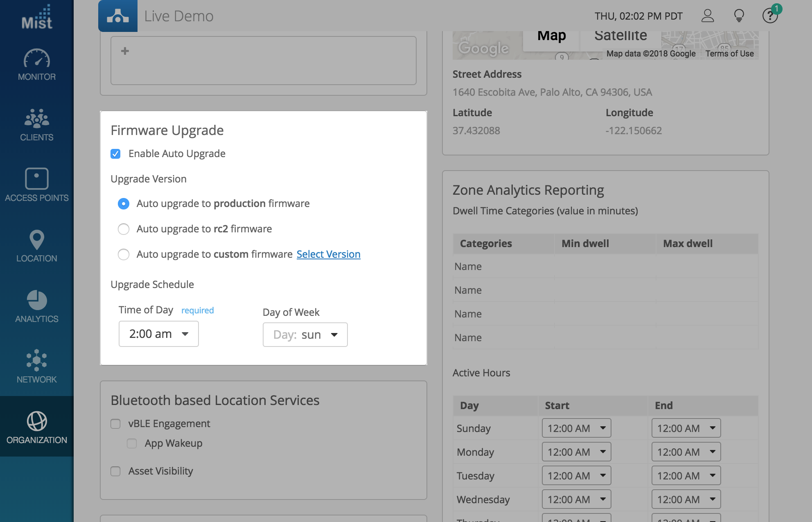Select Auto upgrade to rc2 firmware
The width and height of the screenshot is (812, 522).
point(124,229)
